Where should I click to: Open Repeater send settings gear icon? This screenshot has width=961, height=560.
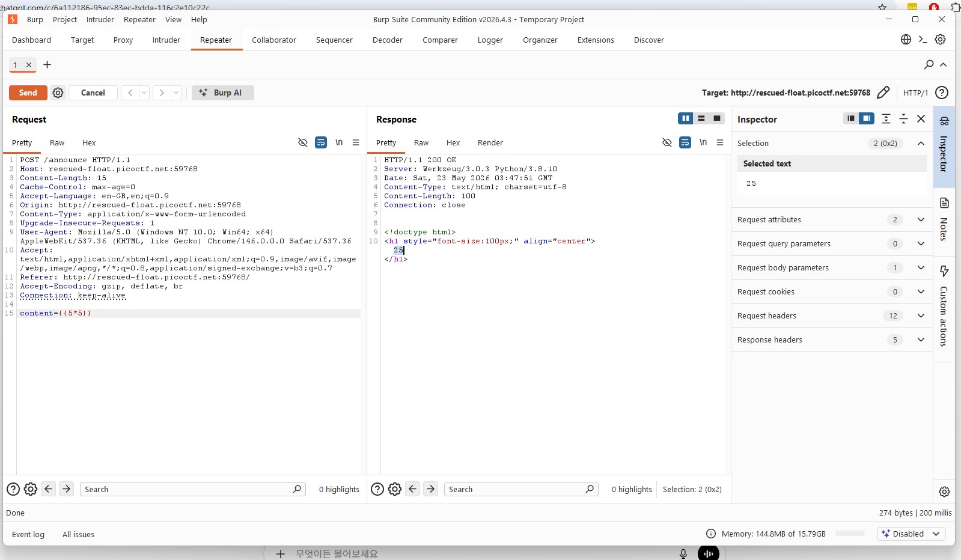point(58,93)
